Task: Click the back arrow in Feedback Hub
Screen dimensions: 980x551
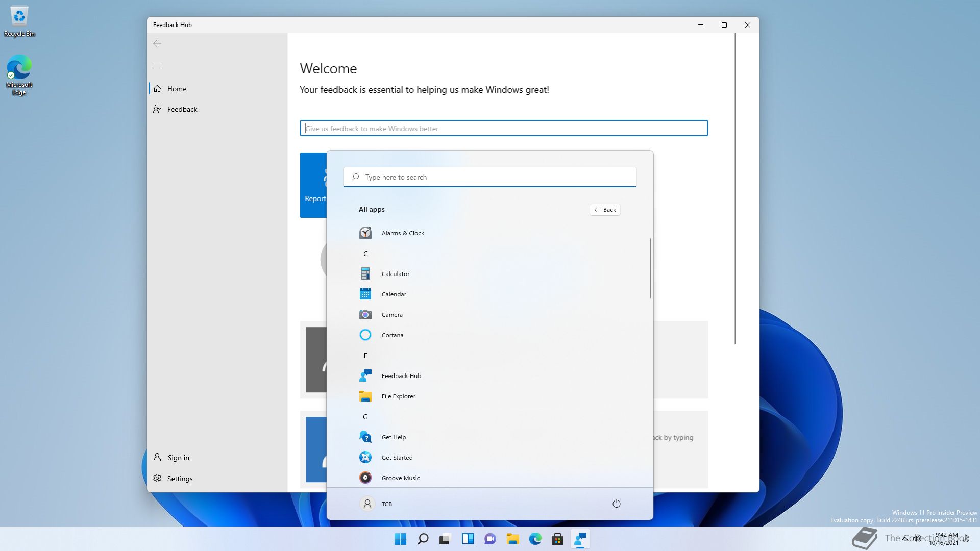Action: (157, 43)
